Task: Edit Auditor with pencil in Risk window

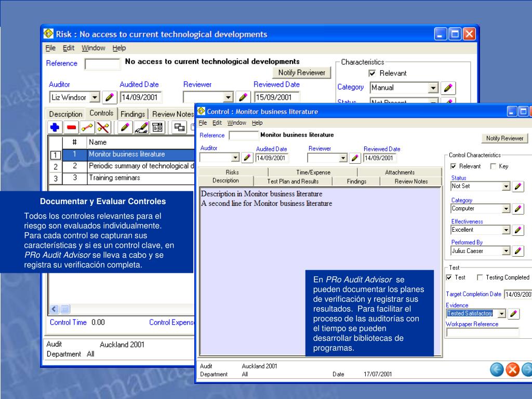Action: pos(109,97)
